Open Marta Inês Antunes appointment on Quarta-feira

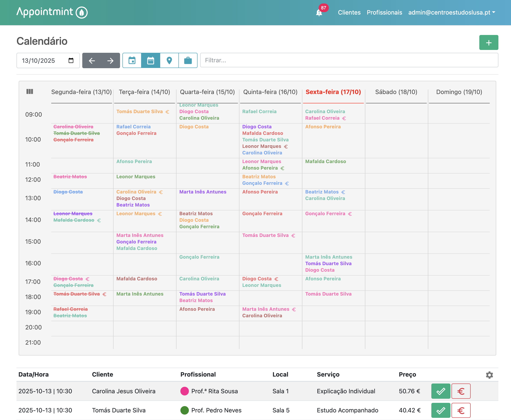coord(203,192)
